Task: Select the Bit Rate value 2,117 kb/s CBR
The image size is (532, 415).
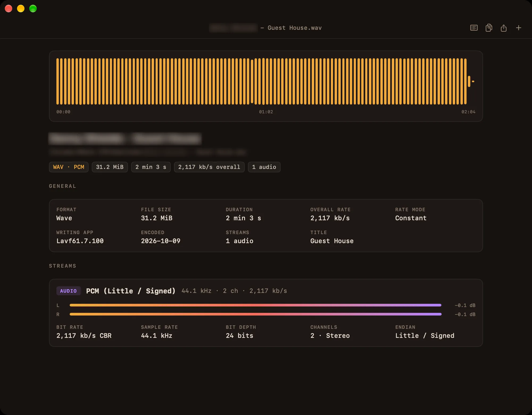Action: click(84, 336)
